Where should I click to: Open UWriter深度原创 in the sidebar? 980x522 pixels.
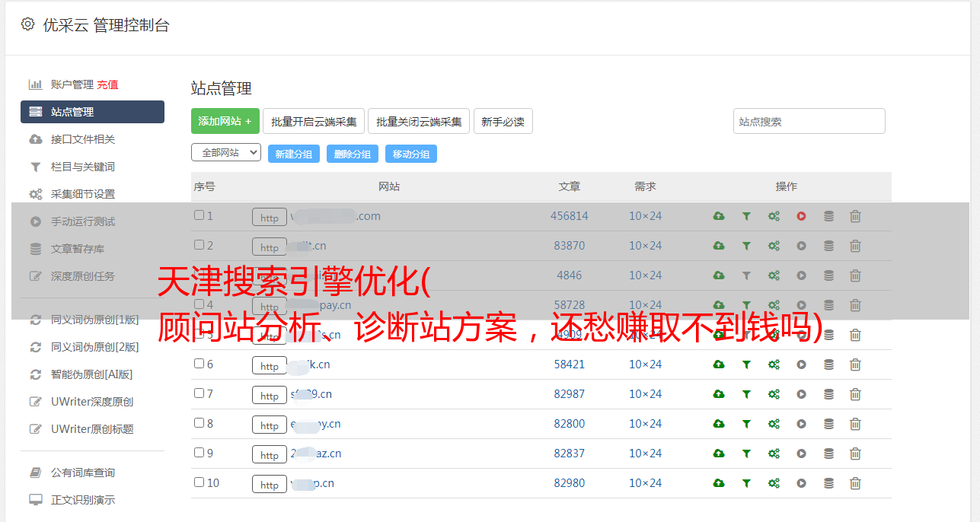click(x=92, y=402)
